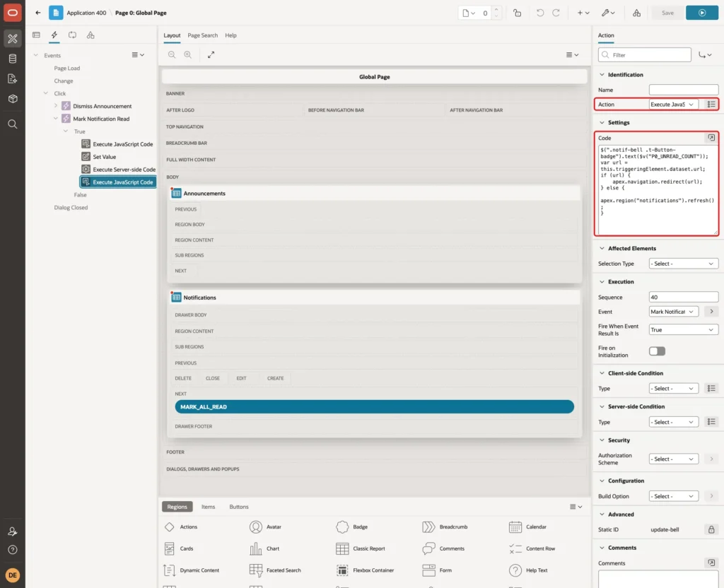Viewport: 724px width, 588px height.
Task: Open the Event Mark Notification dropdown
Action: 673,312
